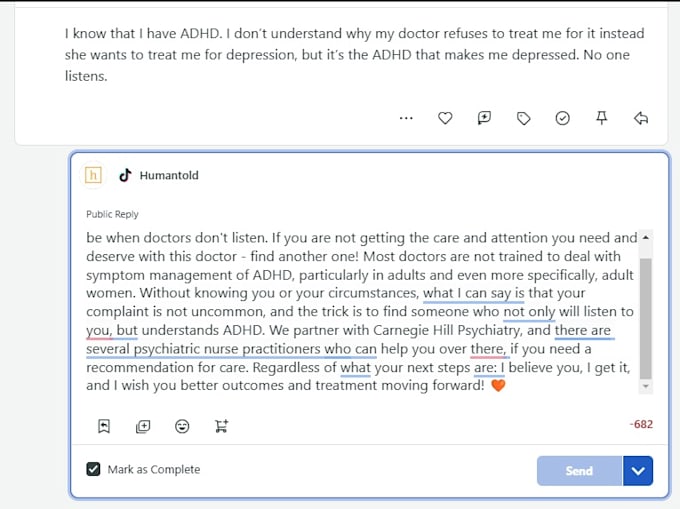Click the scrollbar down arrow in reply box

646,386
